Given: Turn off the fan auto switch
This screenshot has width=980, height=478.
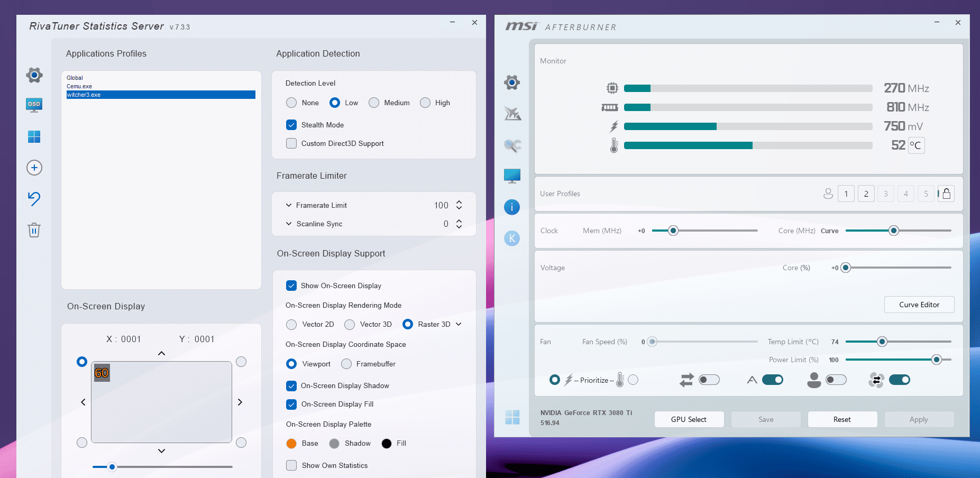Looking at the screenshot, I should pyautogui.click(x=773, y=380).
